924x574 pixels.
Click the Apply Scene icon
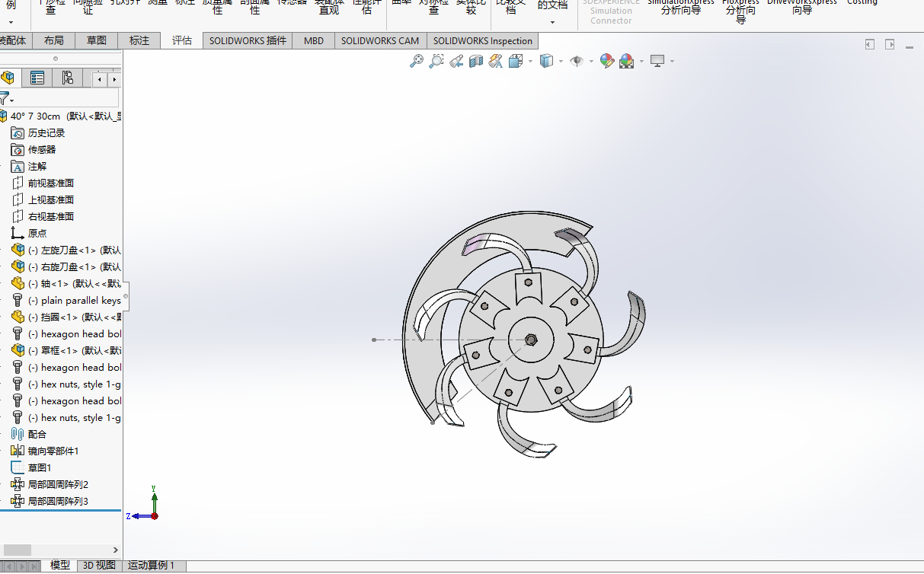(627, 61)
